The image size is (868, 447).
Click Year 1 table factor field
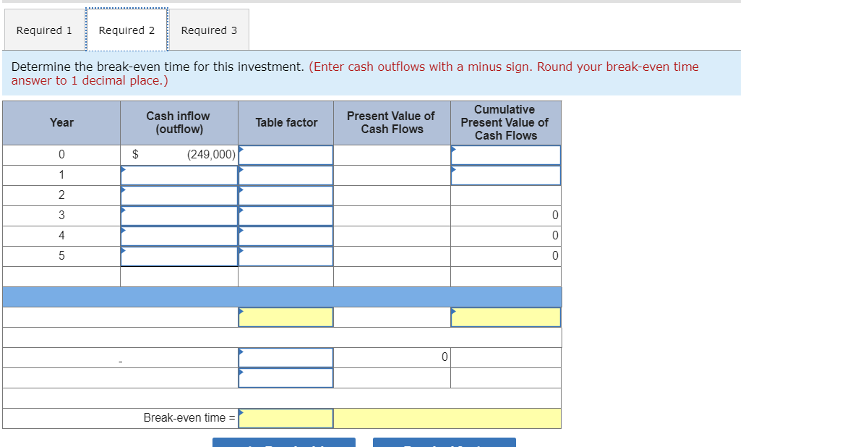[286, 175]
